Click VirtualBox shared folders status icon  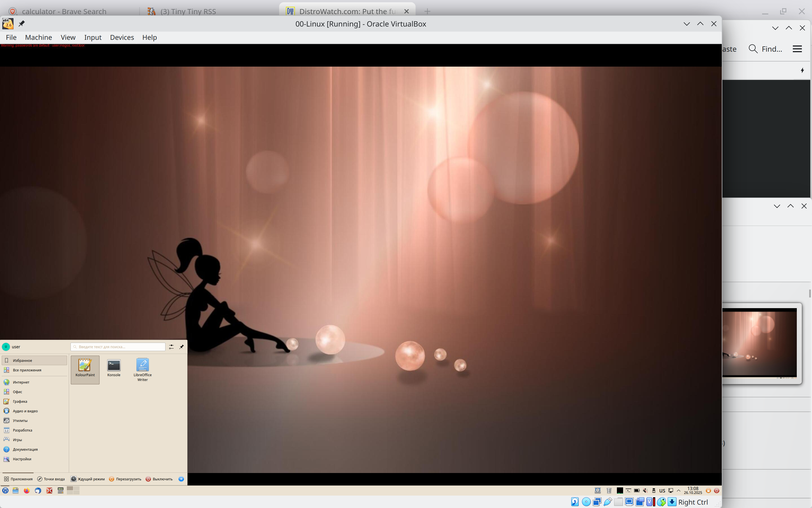pos(618,502)
